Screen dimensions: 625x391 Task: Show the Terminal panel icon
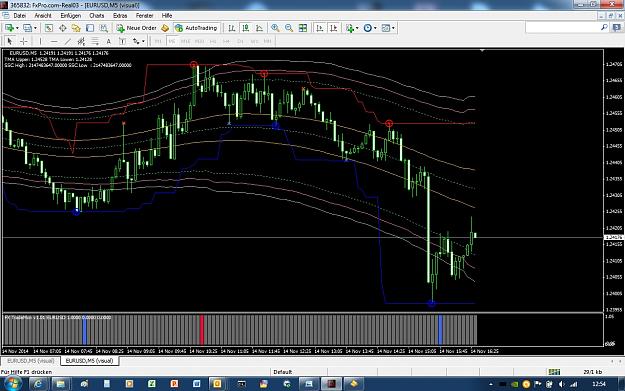pyautogui.click(x=90, y=28)
